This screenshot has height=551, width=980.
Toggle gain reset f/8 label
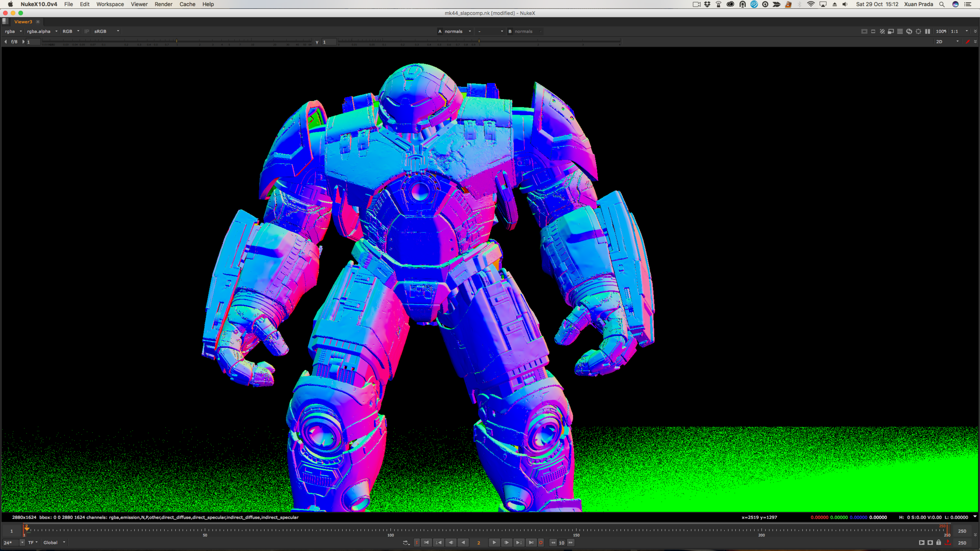[x=14, y=42]
